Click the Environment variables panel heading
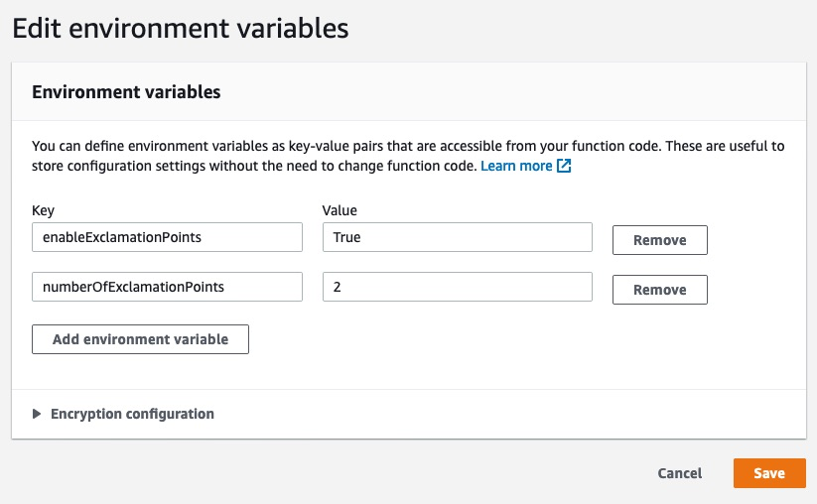817x504 pixels. (x=126, y=92)
